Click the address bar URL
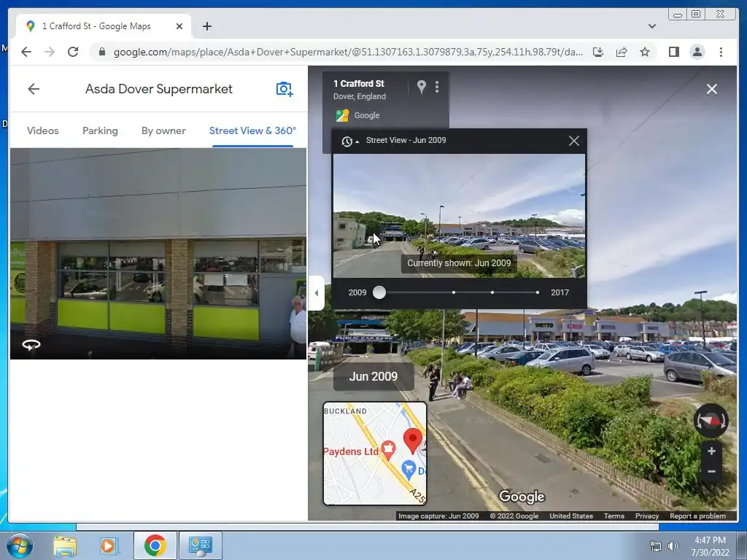Viewport: 747px width, 560px height. point(348,52)
